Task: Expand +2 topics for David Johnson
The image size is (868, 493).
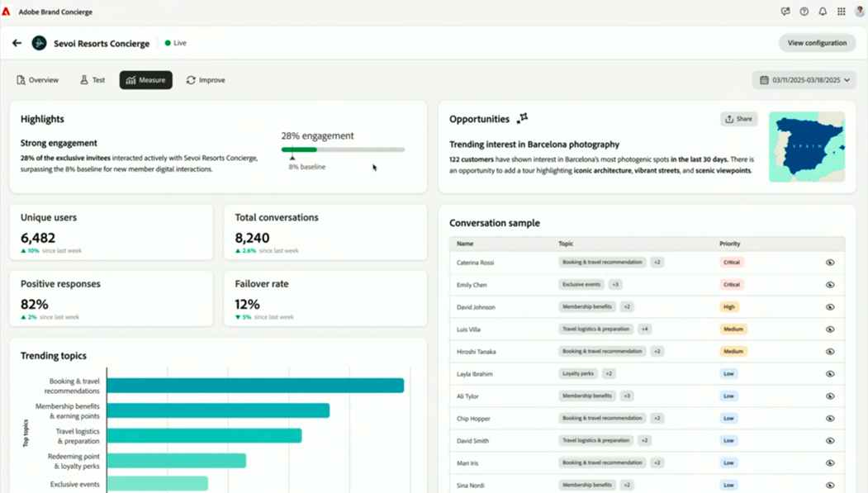Action: pos(627,306)
